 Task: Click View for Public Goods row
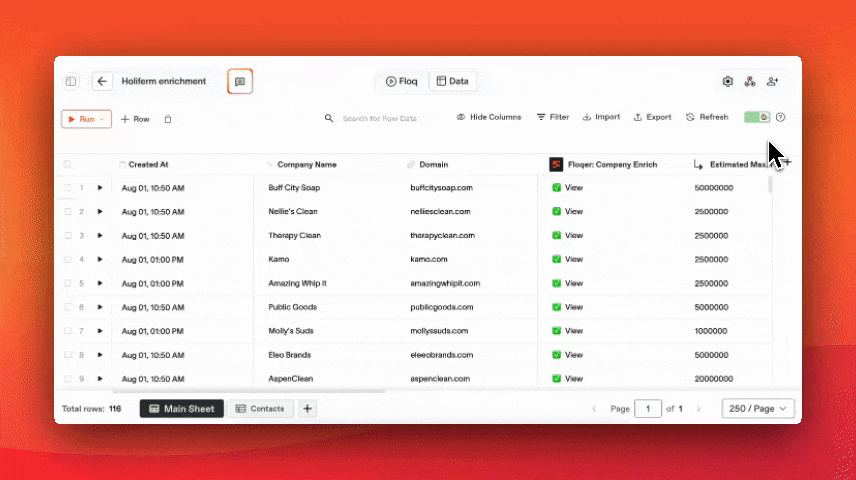(x=574, y=307)
